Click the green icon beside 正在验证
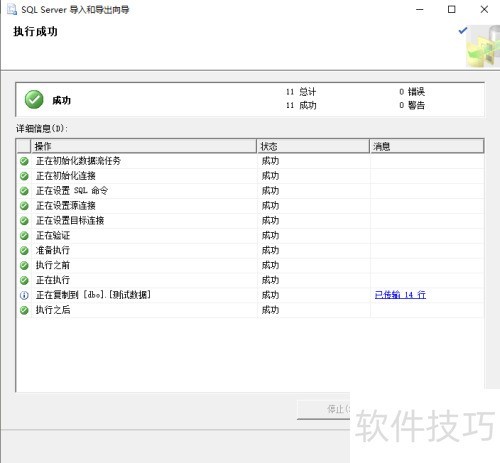500x463 pixels. click(24, 236)
